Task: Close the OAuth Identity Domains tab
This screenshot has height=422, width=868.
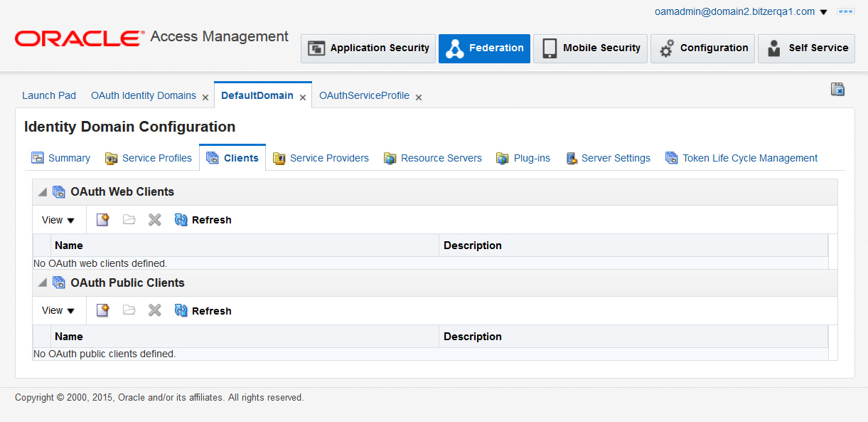Action: click(x=205, y=97)
